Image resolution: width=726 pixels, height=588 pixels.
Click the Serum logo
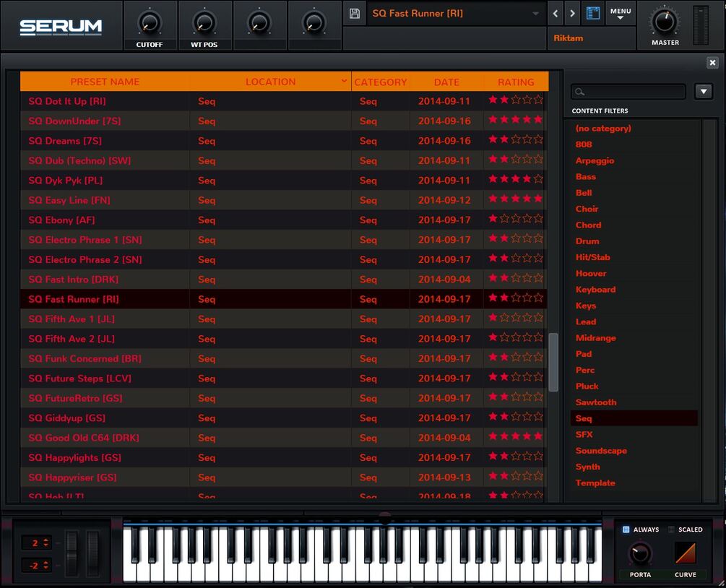coord(61,27)
